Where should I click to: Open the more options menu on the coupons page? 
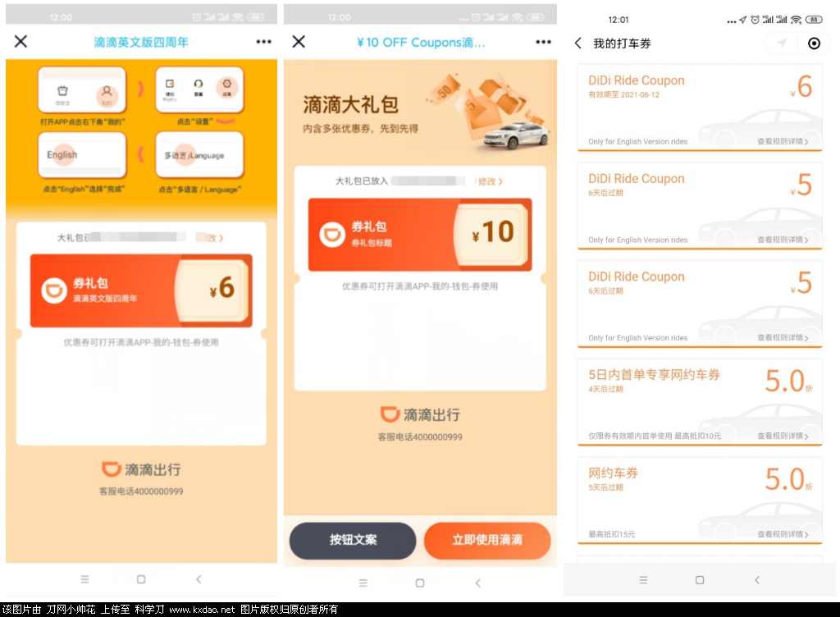[543, 41]
